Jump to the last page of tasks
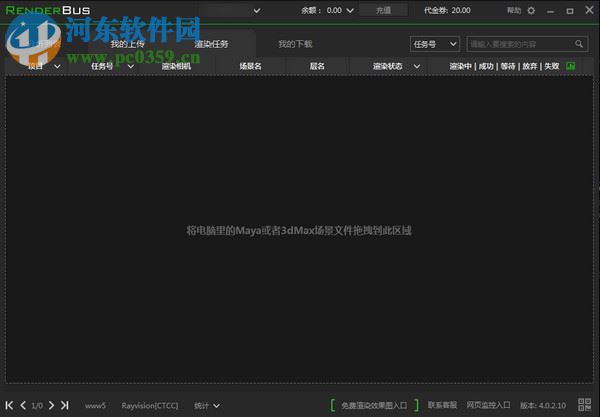Image resolution: width=600 pixels, height=417 pixels. [65, 405]
